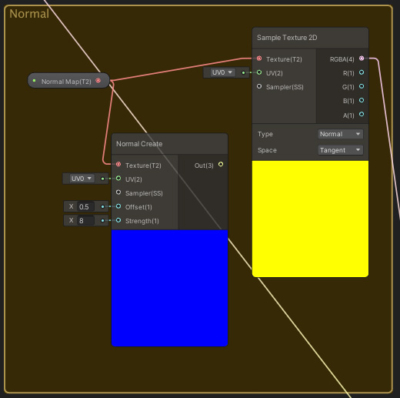Click the yellow Sample Texture 2D preview
The height and width of the screenshot is (398, 400).
tap(310, 219)
